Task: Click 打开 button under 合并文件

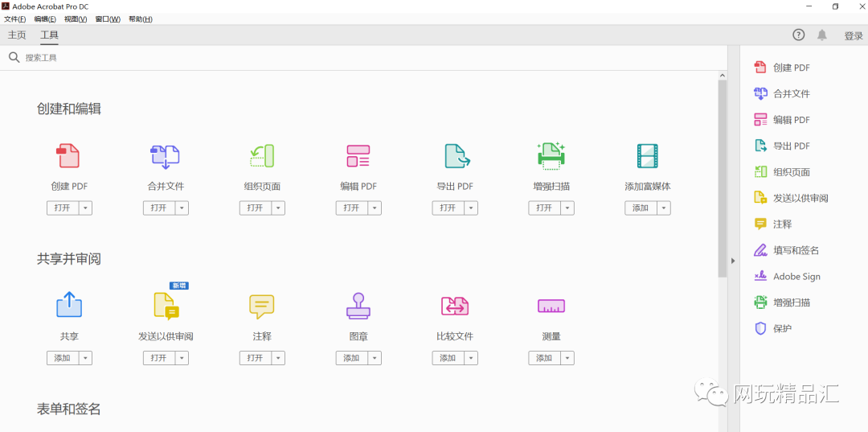Action: click(x=159, y=208)
